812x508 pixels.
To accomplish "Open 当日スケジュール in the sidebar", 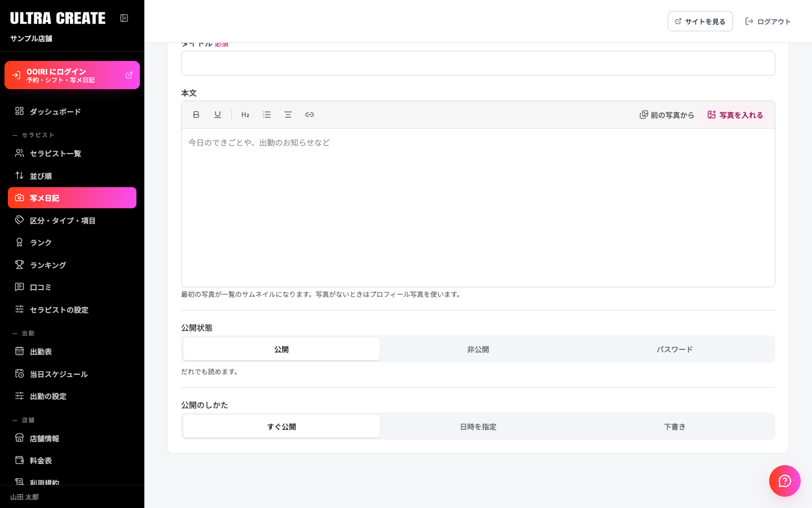I will click(x=72, y=374).
